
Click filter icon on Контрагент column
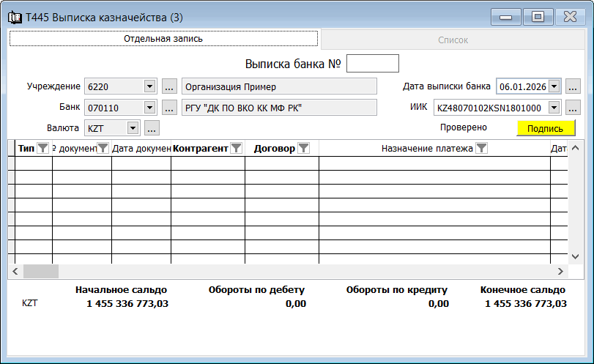pyautogui.click(x=237, y=148)
